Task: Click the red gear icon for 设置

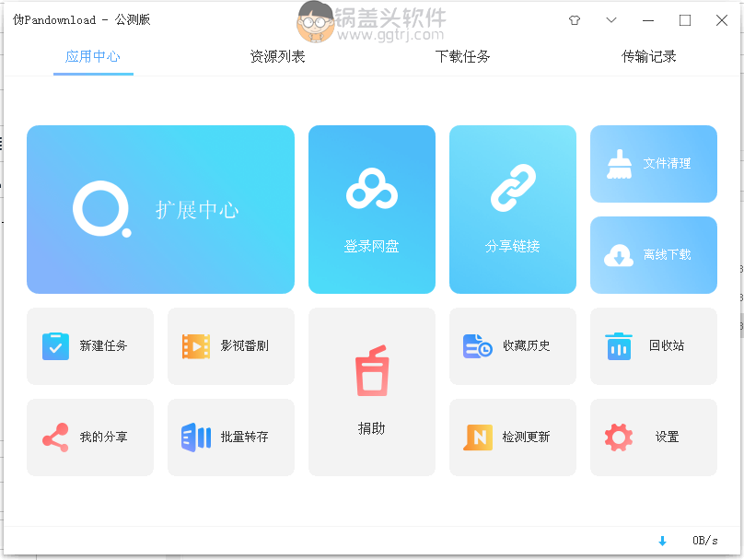Action: tap(619, 437)
